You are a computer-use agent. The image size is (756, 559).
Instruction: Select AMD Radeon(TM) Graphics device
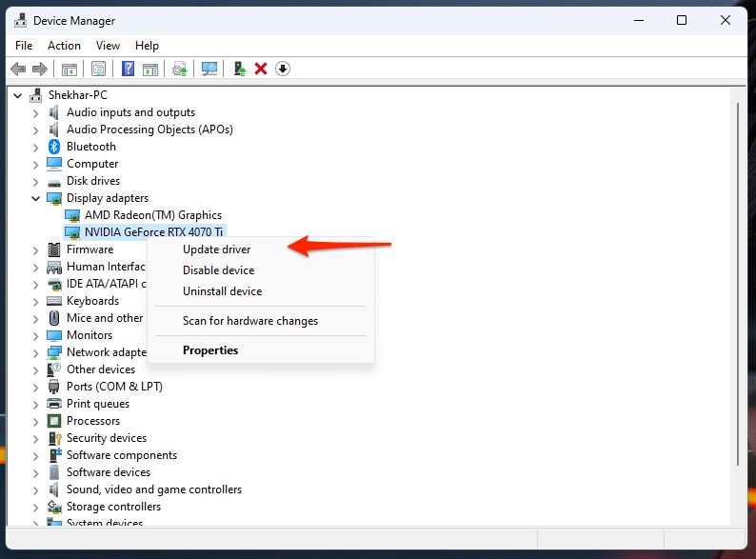[x=152, y=215]
